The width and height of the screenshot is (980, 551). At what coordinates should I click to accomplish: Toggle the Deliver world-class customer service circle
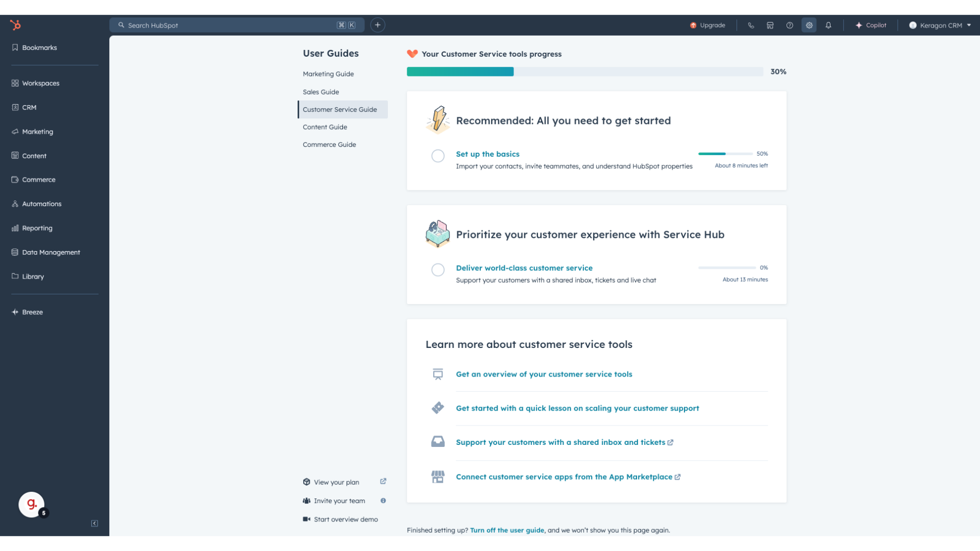click(x=438, y=269)
